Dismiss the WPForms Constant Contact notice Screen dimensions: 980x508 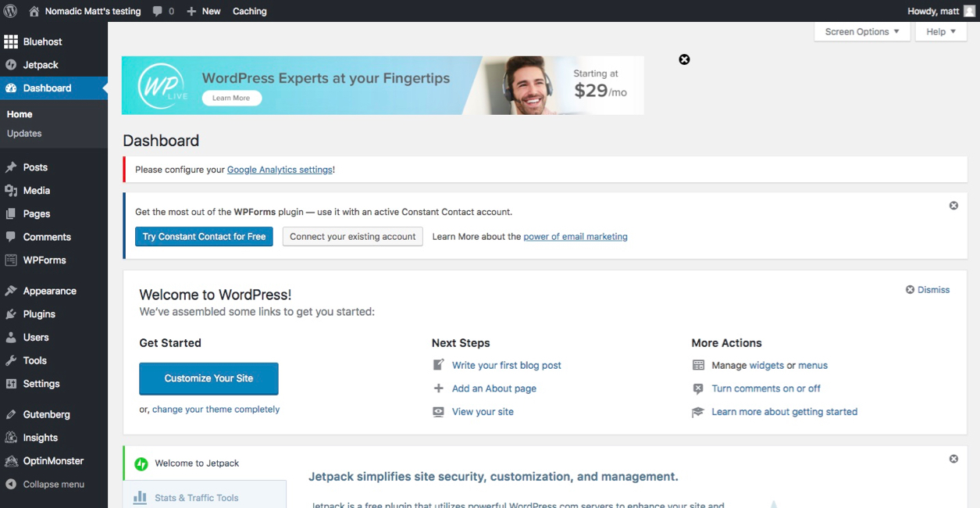coord(953,206)
